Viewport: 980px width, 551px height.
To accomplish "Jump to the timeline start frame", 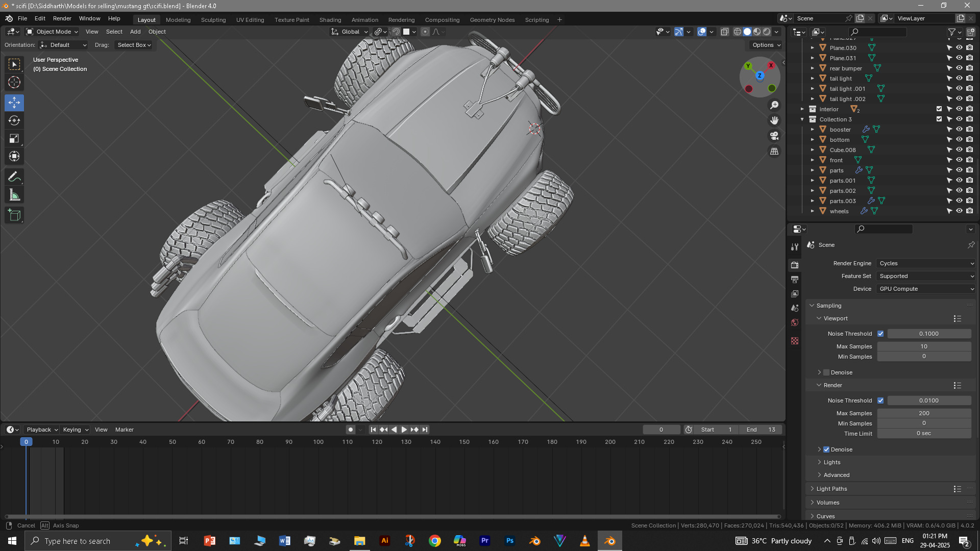I will click(373, 430).
